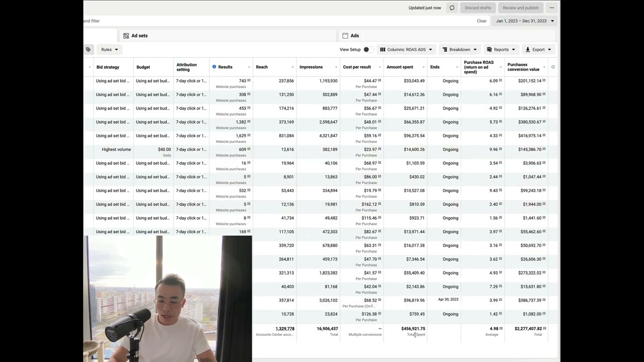The height and width of the screenshot is (362, 644).
Task: Click the 237,856 reach cell
Action: click(x=286, y=80)
